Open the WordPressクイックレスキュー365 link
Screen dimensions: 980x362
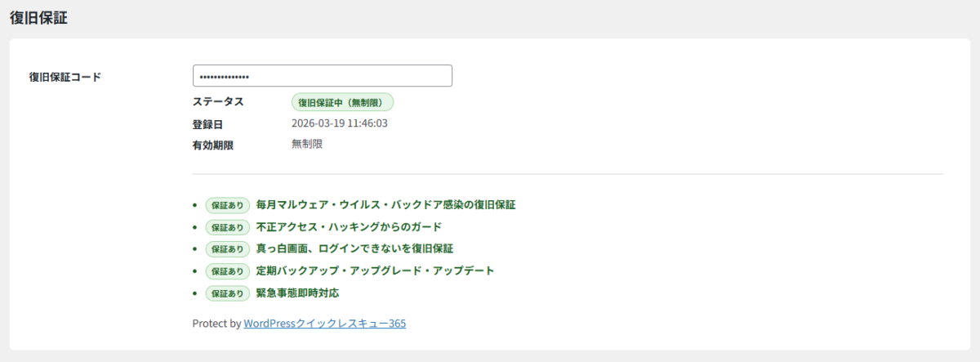pyautogui.click(x=325, y=324)
